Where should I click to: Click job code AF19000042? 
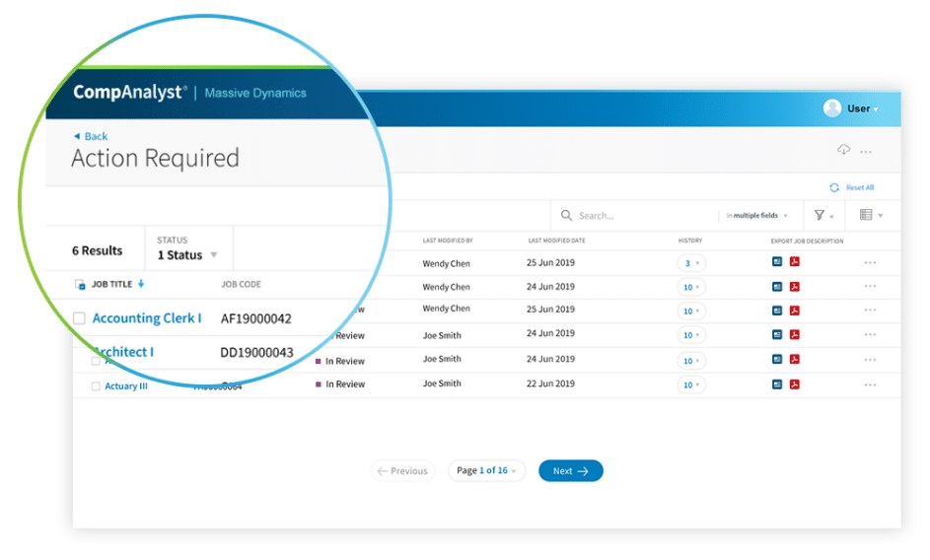[256, 319]
